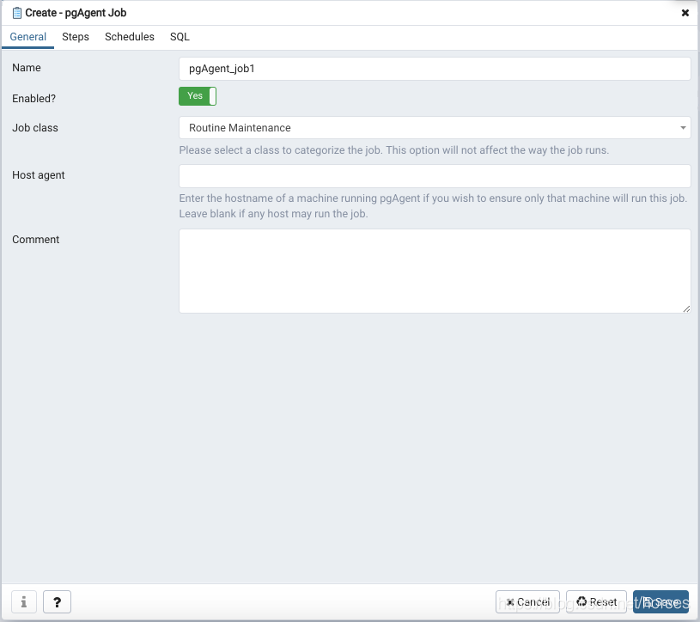This screenshot has width=700, height=622.
Task: Save the pgAgent job
Action: [660, 602]
